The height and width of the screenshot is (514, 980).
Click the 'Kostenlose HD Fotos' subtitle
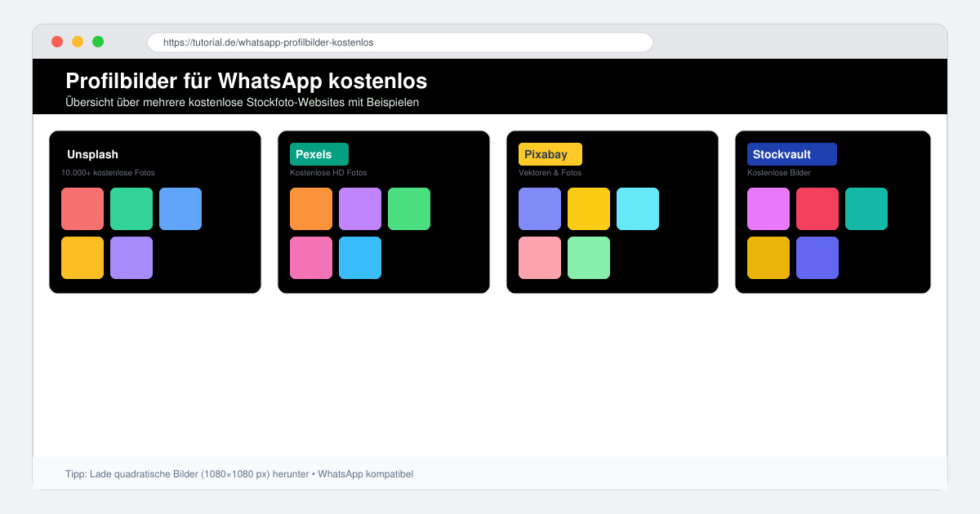[328, 173]
